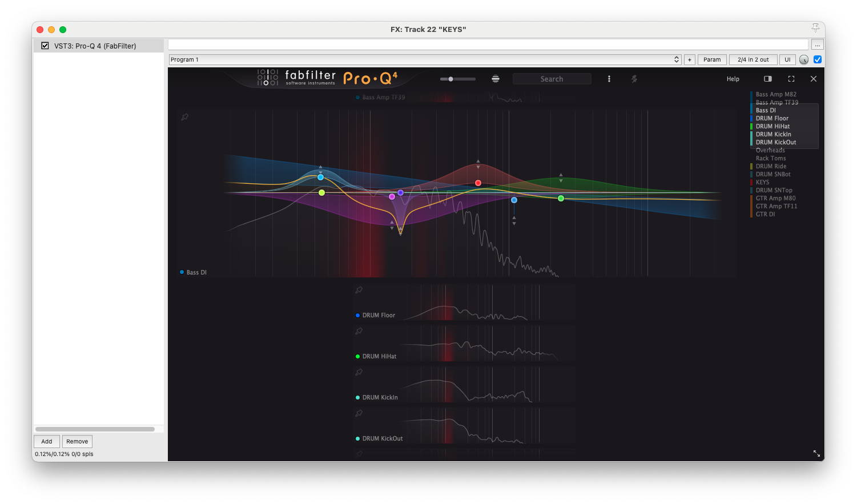Click the pin icon above DRUM Floor
The height and width of the screenshot is (504, 857).
click(x=359, y=290)
